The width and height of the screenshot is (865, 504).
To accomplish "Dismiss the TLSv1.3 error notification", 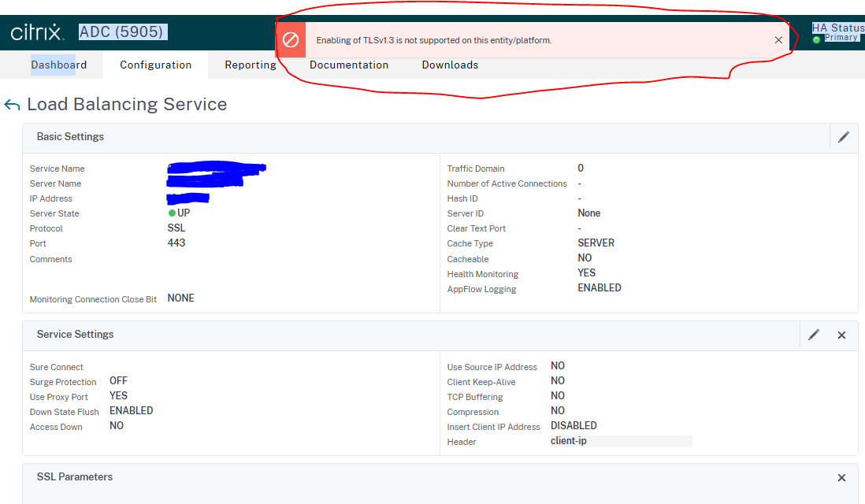I will point(778,40).
